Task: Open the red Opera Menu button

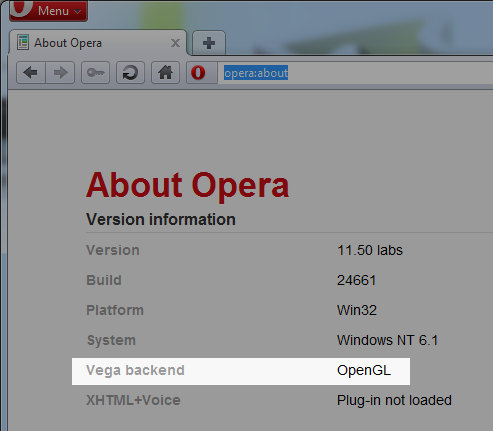Action: tap(48, 10)
